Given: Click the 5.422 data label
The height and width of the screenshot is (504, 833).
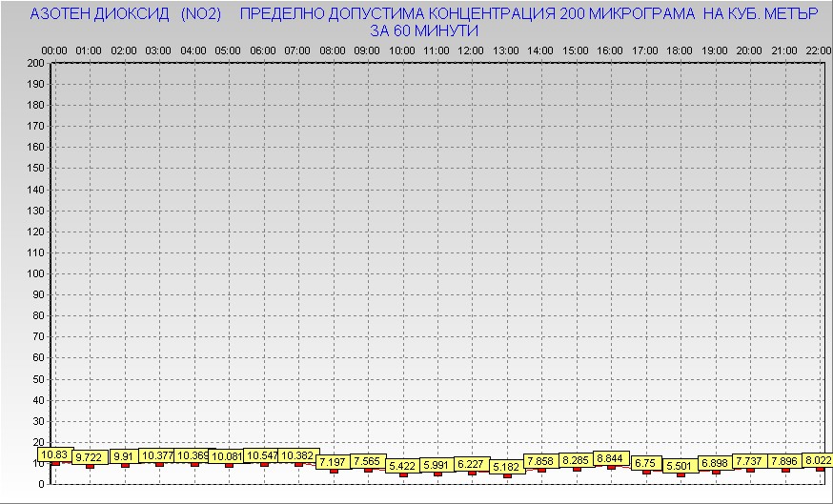Looking at the screenshot, I should pyautogui.click(x=402, y=466).
